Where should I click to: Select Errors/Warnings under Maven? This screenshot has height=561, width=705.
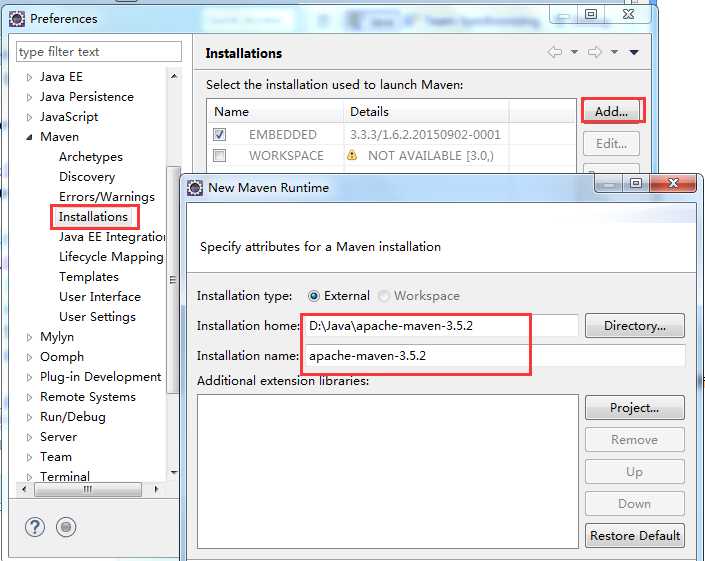coord(107,197)
